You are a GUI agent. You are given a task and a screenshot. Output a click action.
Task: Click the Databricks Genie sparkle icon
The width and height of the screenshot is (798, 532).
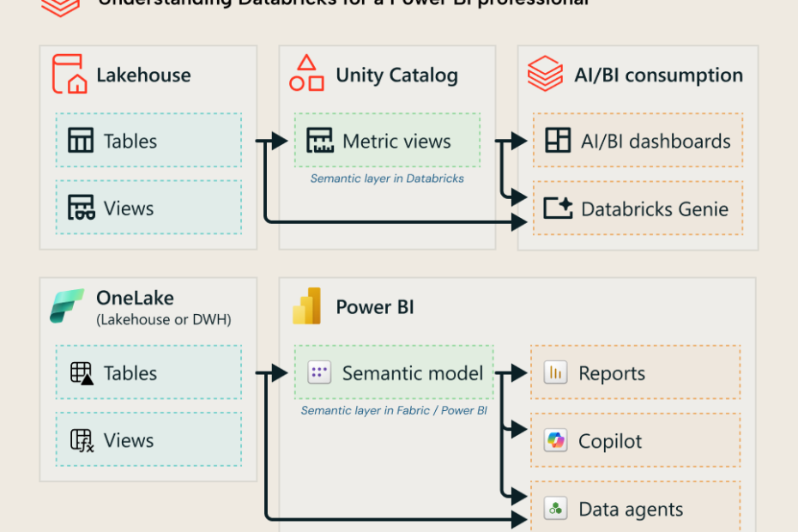pyautogui.click(x=558, y=209)
